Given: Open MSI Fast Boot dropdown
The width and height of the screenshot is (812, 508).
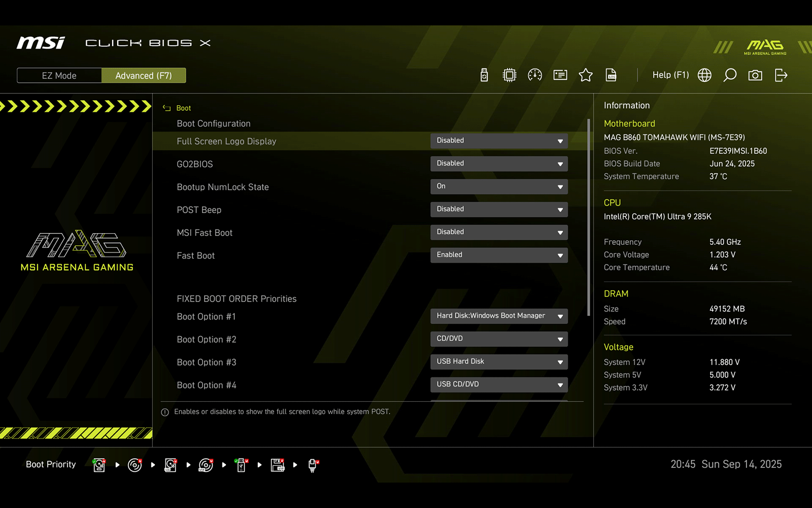Looking at the screenshot, I should coord(499,232).
